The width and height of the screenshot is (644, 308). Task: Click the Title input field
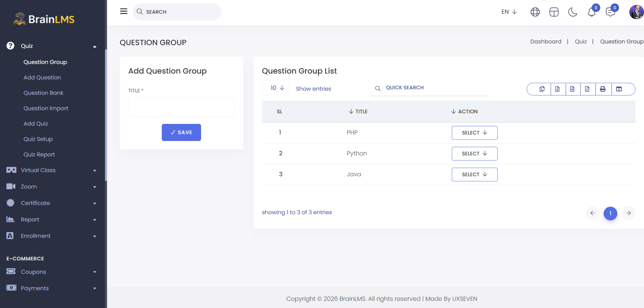tap(181, 107)
